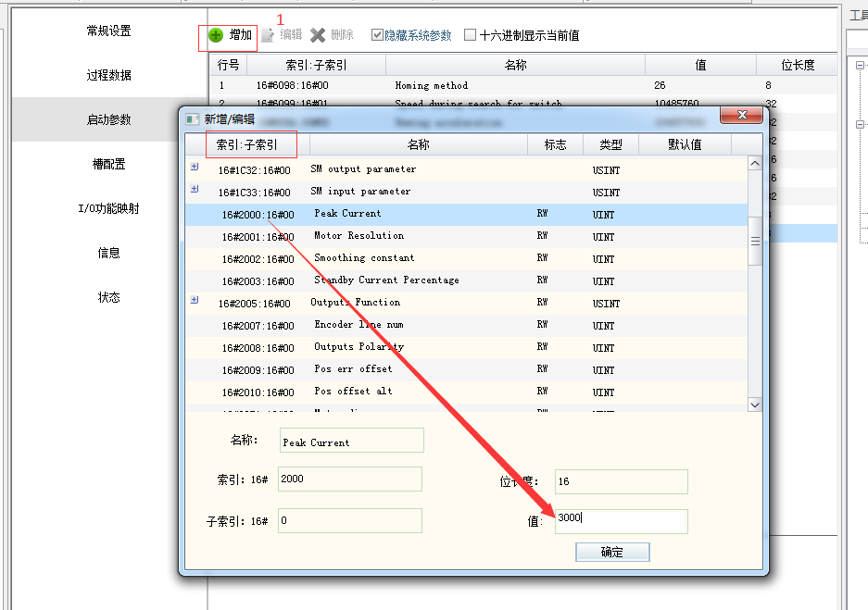Viewport: 868px width, 610px height.
Task: Select the Motor Resolution row
Action: [x=467, y=237]
